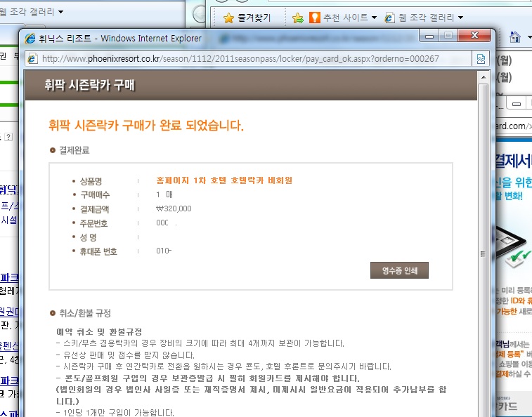Minimize the 휘닉스 리조트 popup window
532x417 pixels.
pyautogui.click(x=429, y=36)
